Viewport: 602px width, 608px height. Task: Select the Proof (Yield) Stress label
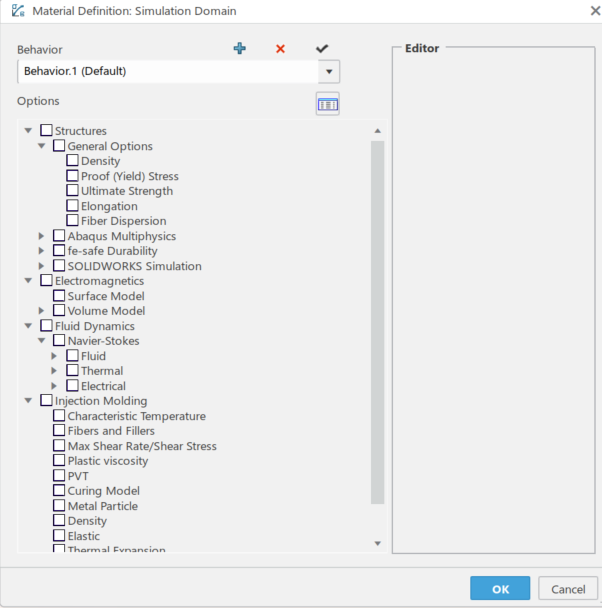pyautogui.click(x=130, y=176)
